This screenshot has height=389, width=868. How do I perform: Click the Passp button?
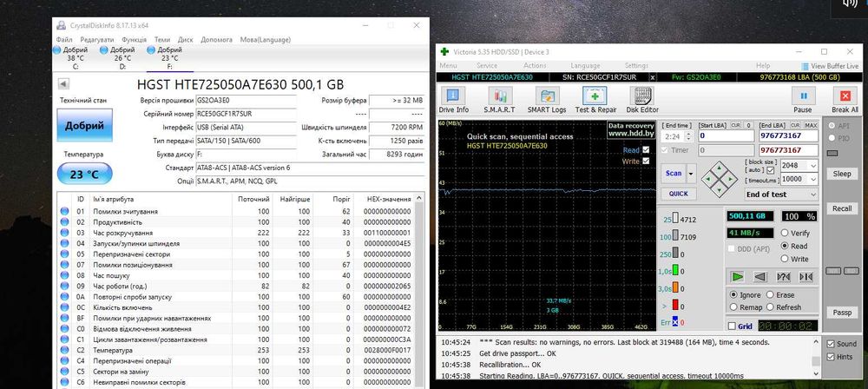click(x=842, y=313)
